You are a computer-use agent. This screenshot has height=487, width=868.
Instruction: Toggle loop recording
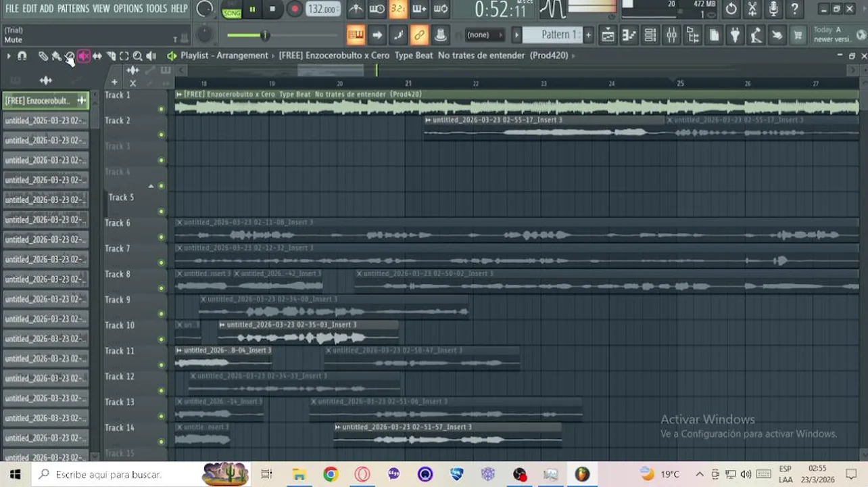[440, 9]
